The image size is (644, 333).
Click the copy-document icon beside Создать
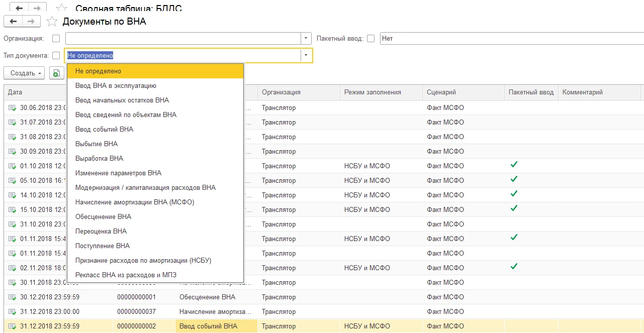[54, 73]
